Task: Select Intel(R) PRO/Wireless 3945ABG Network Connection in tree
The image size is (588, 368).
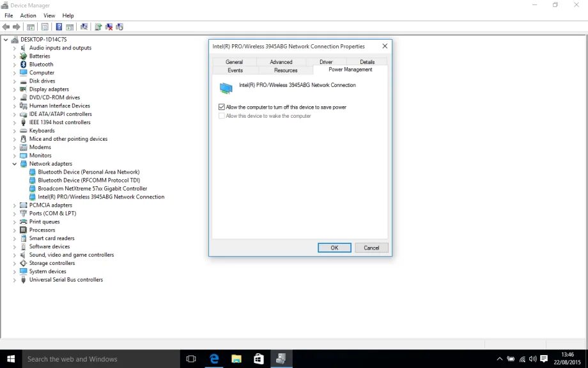Action: coord(101,196)
